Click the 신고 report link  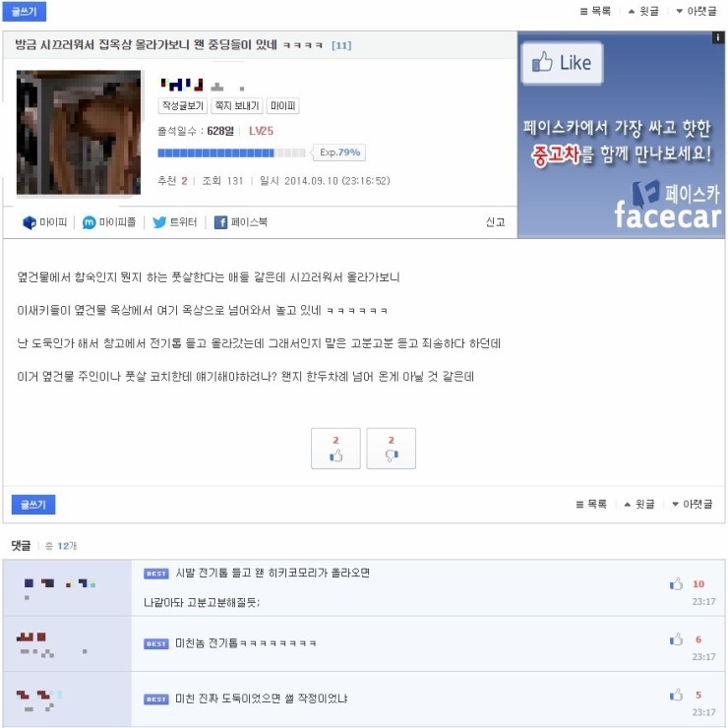tap(495, 222)
